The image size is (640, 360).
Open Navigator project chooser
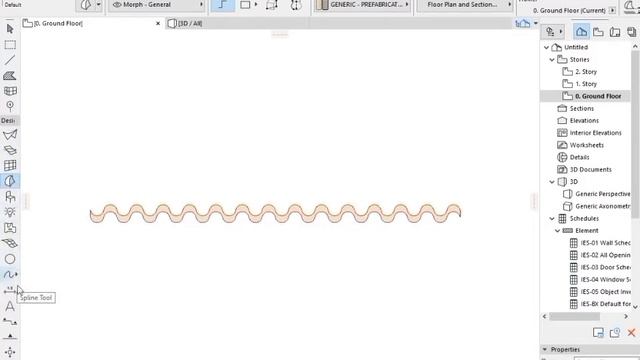(x=554, y=31)
